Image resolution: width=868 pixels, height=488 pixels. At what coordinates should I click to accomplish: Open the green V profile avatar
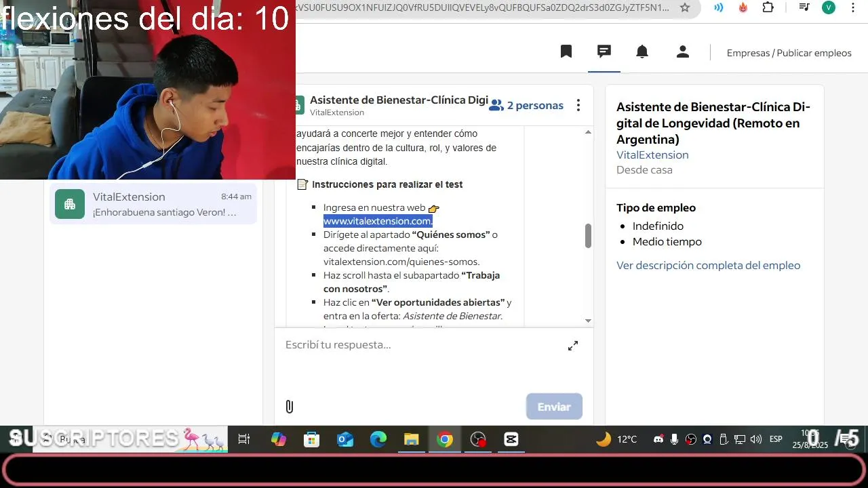click(829, 7)
